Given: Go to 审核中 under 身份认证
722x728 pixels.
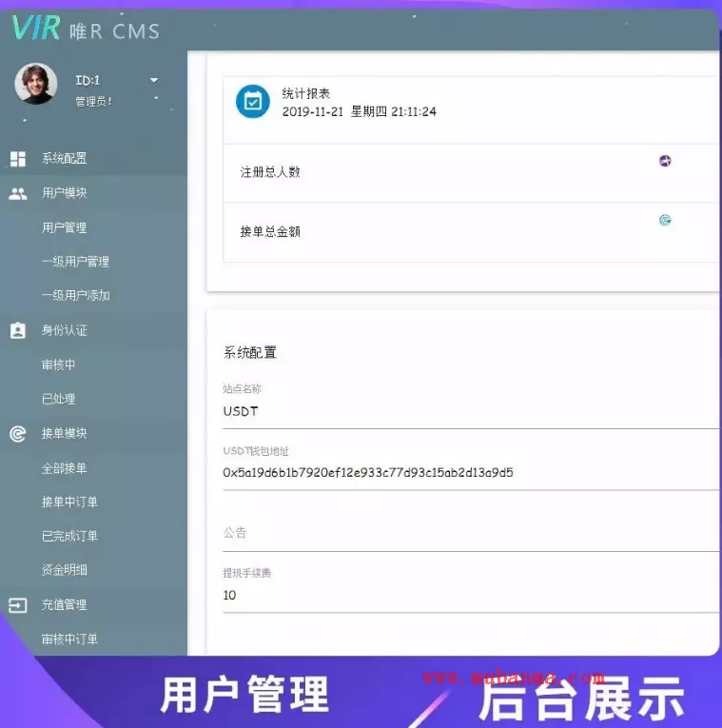Looking at the screenshot, I should click(58, 364).
